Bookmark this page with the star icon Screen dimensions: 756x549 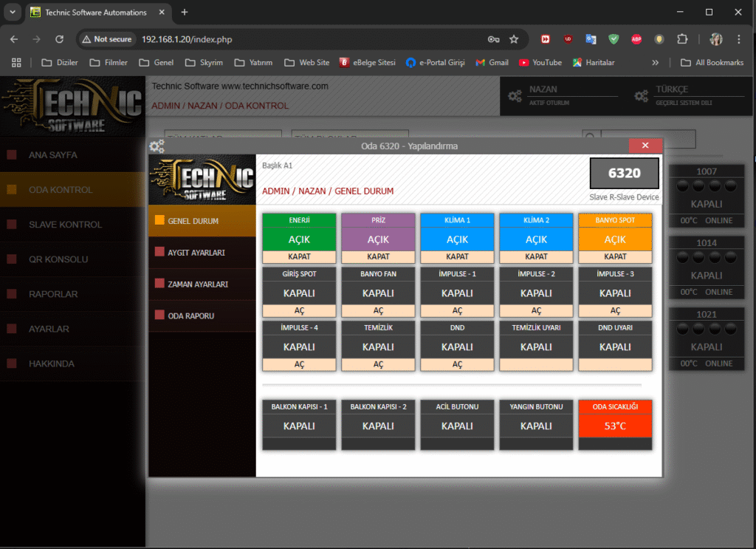click(x=514, y=39)
